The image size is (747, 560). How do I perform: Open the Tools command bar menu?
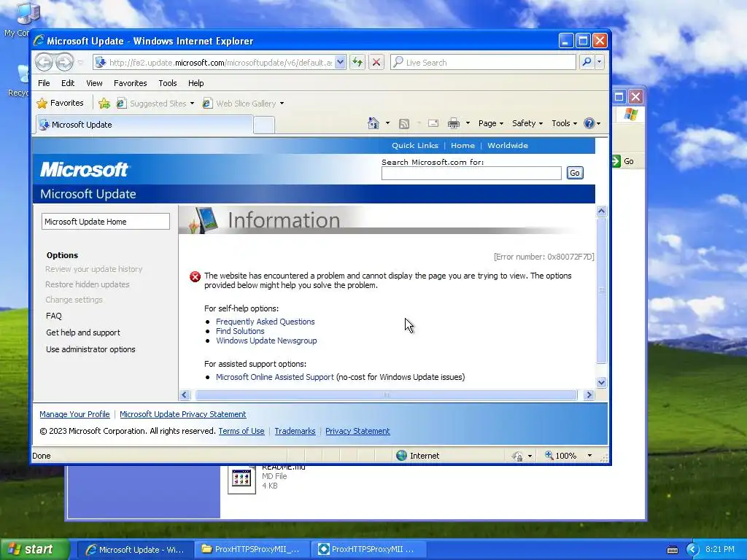[564, 123]
